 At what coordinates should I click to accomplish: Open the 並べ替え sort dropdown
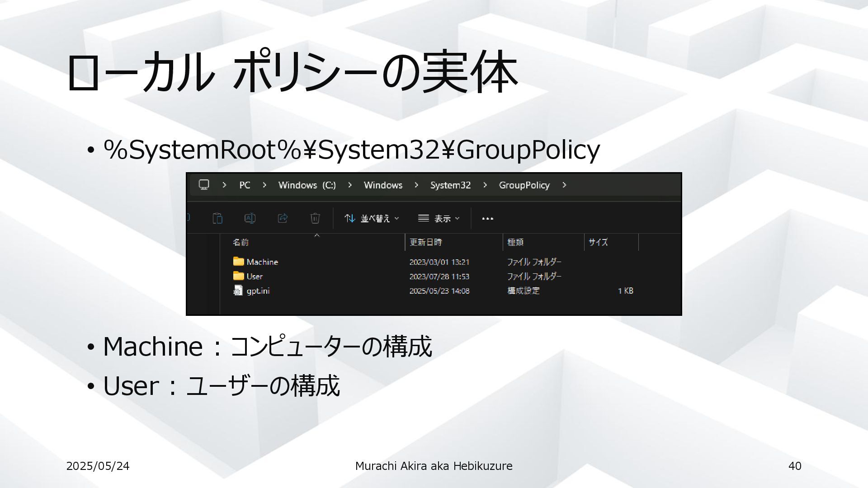click(372, 219)
